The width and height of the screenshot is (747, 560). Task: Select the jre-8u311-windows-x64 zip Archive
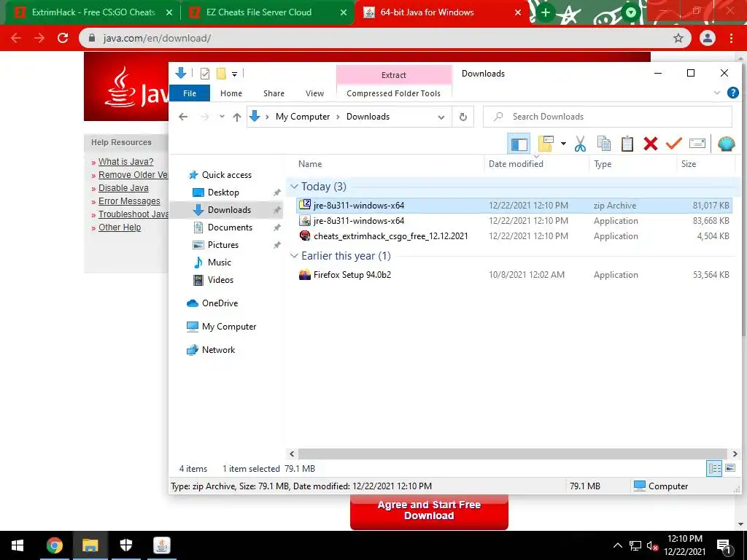coord(514,206)
